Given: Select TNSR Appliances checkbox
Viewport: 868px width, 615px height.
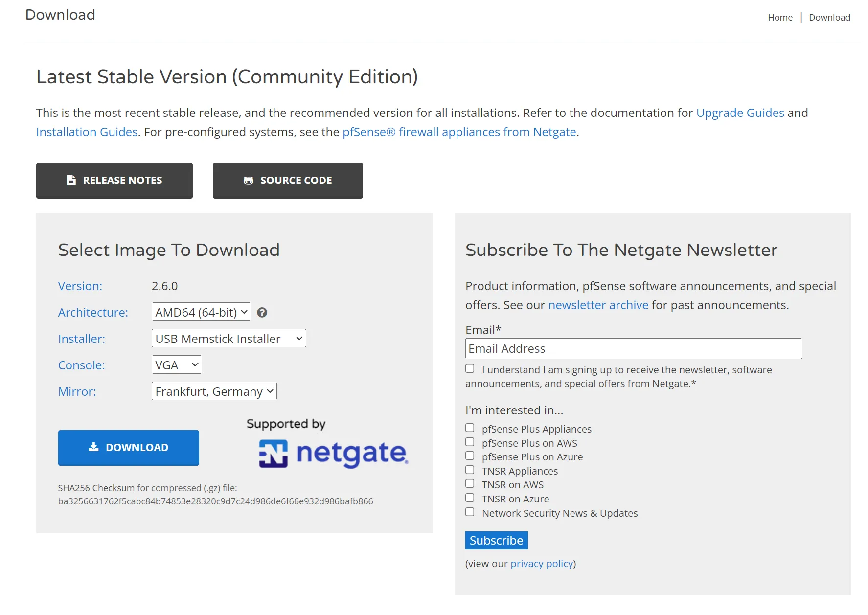Looking at the screenshot, I should [470, 469].
